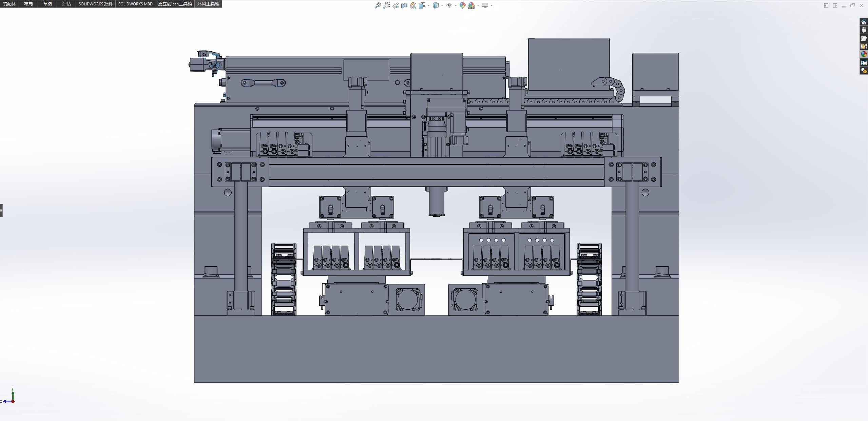The width and height of the screenshot is (868, 421).
Task: Open the View Palette task pane tab
Action: (x=864, y=46)
